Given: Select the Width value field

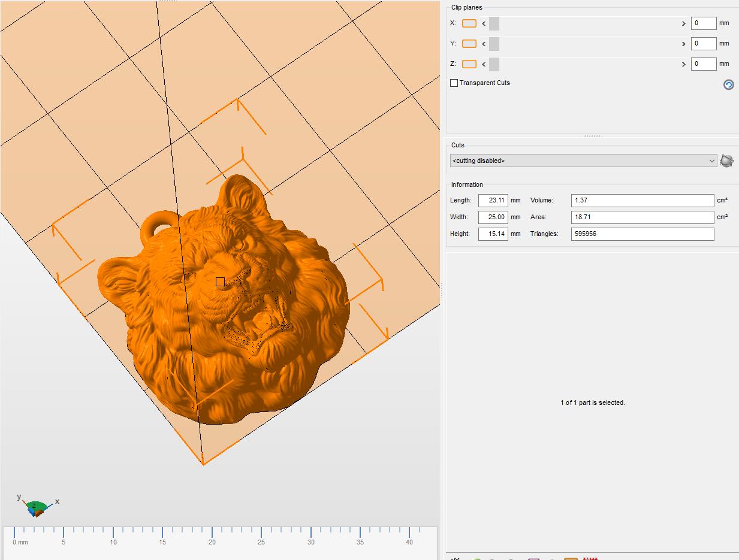Looking at the screenshot, I should (493, 217).
